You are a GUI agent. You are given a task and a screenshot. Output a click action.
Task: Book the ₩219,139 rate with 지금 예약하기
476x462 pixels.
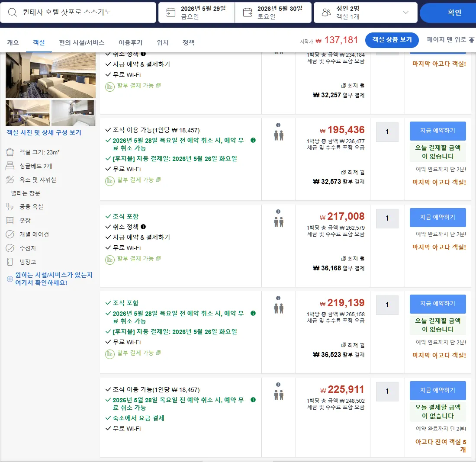(x=438, y=304)
